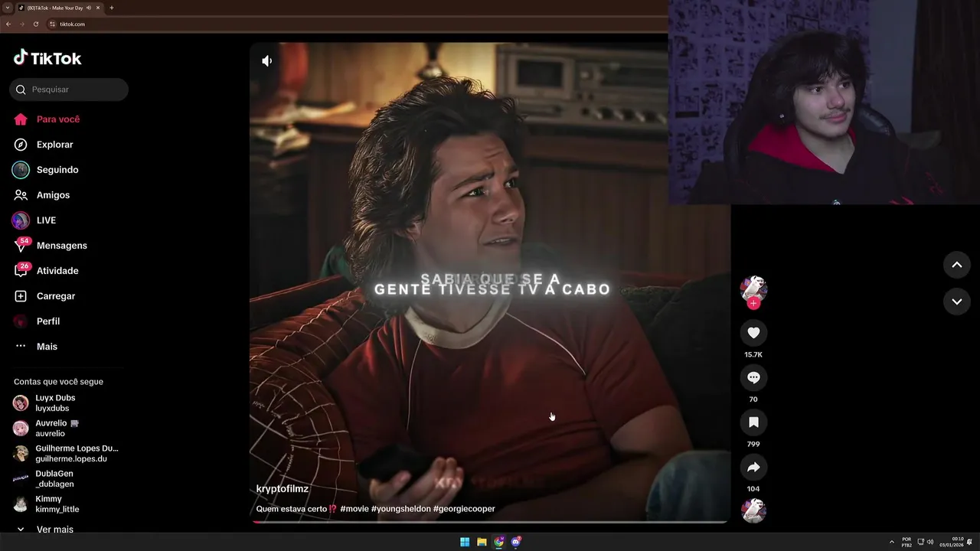Click the Atividade icon with badge 26
This screenshot has width=980, height=551.
coord(21,271)
